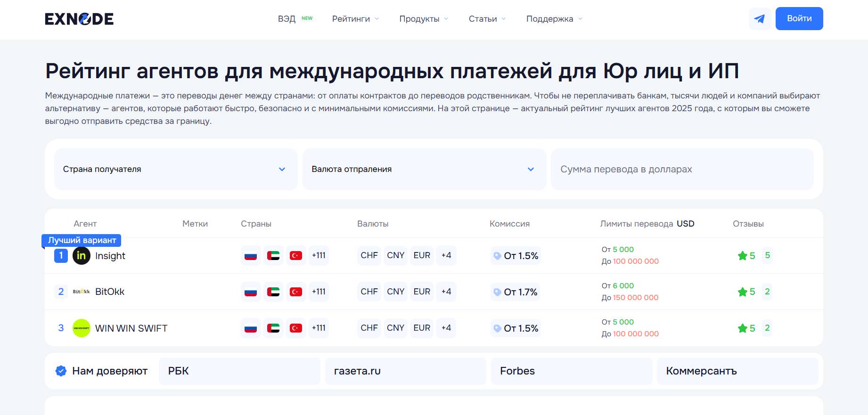Open the BitOkk agent name link
This screenshot has width=868, height=415.
pos(110,292)
